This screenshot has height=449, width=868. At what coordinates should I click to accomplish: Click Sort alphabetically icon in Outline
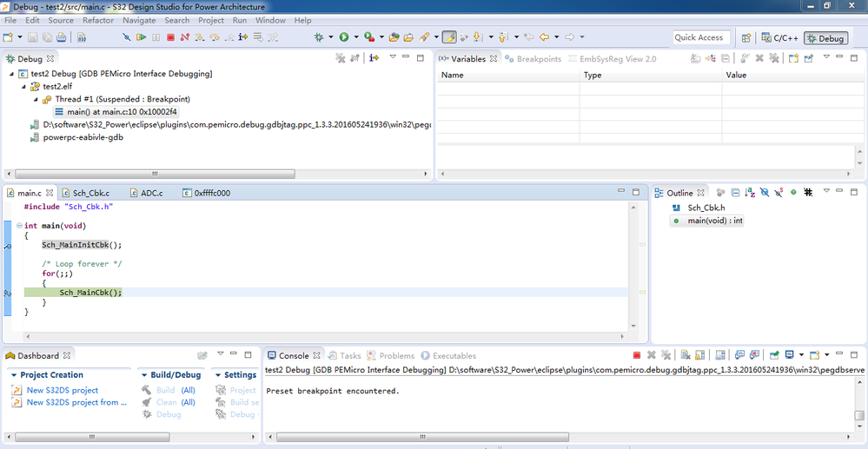tap(750, 193)
